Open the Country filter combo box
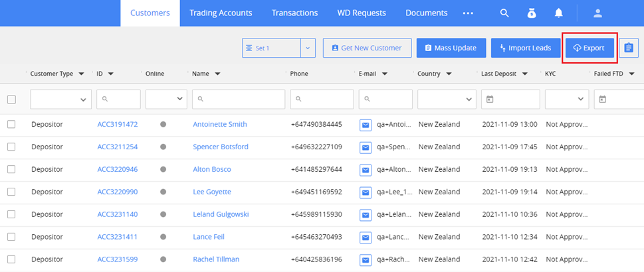The image size is (644, 272). [445, 100]
